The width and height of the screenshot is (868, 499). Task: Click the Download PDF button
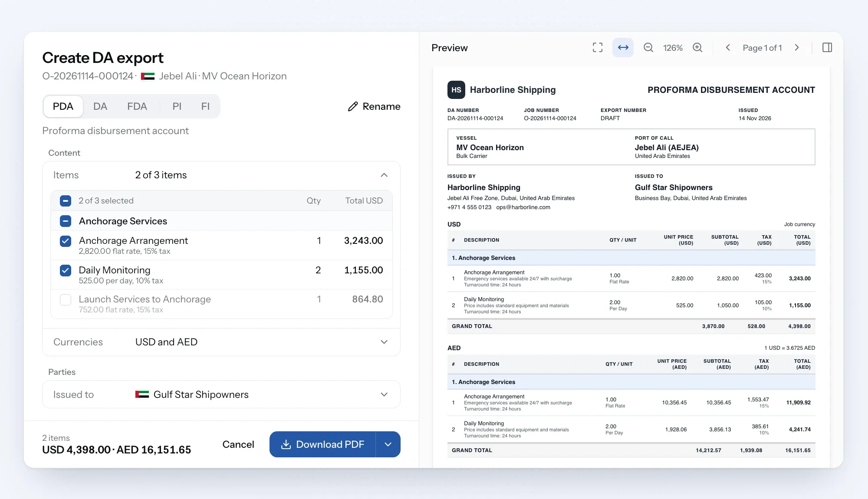[322, 444]
